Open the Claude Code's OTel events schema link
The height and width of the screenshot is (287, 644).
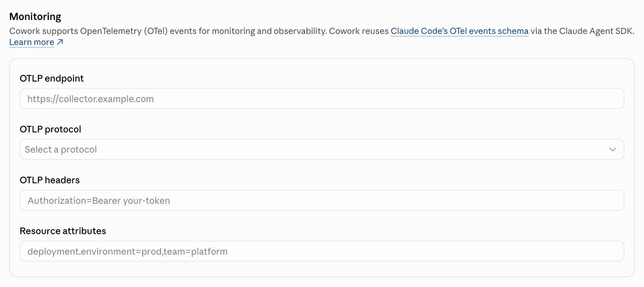tap(459, 31)
